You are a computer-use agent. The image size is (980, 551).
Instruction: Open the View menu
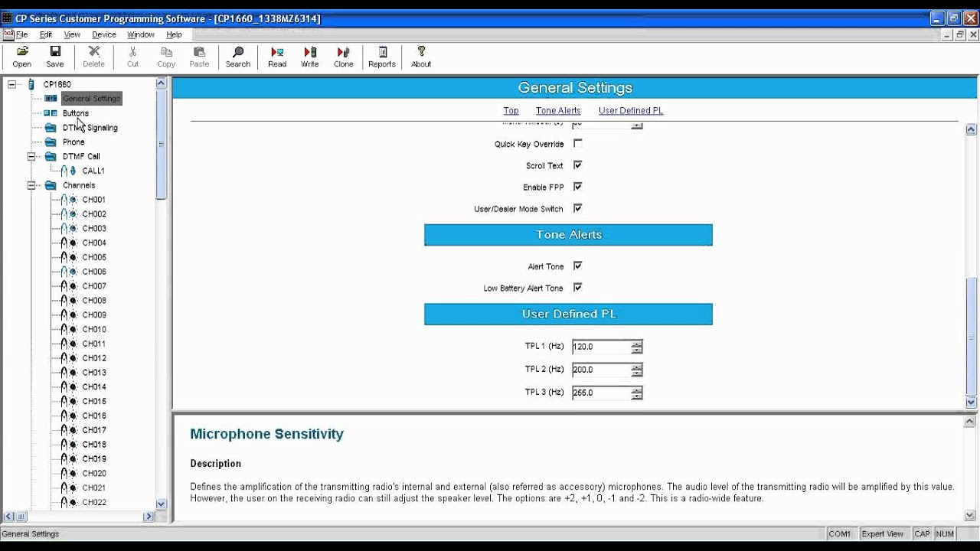pyautogui.click(x=72, y=34)
